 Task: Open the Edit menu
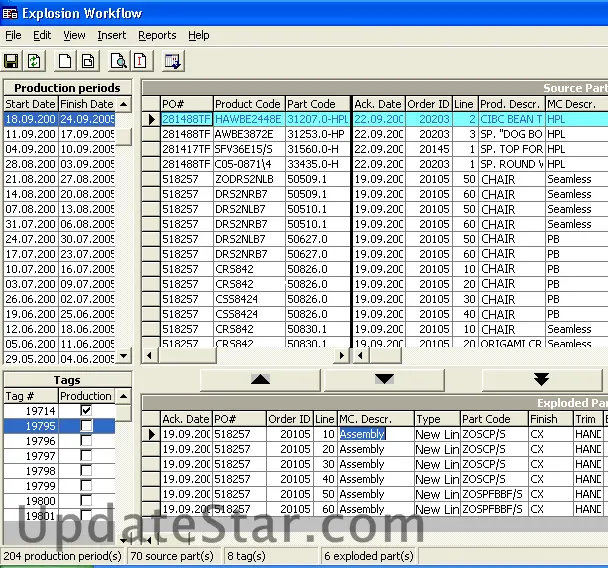pos(42,35)
